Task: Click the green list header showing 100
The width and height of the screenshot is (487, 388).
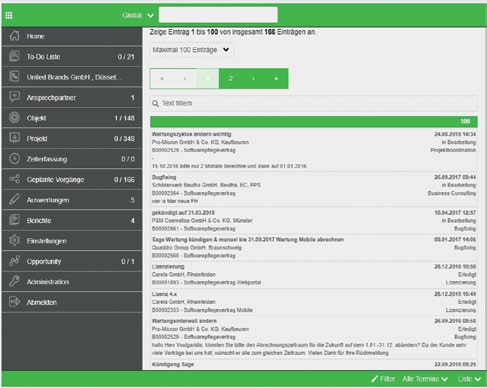Action: [314, 122]
